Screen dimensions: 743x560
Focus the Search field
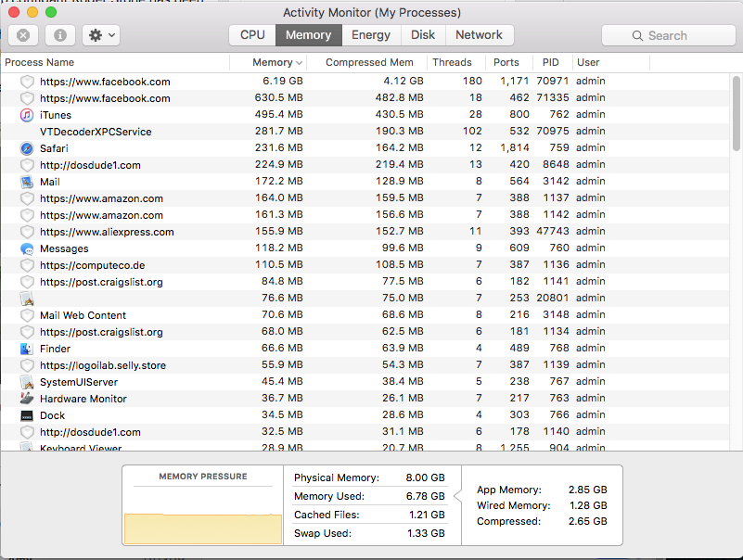coord(668,35)
